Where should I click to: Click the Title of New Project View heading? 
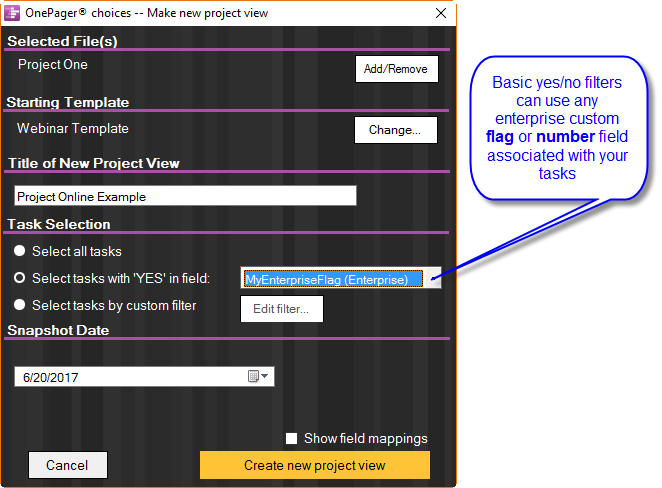point(94,163)
